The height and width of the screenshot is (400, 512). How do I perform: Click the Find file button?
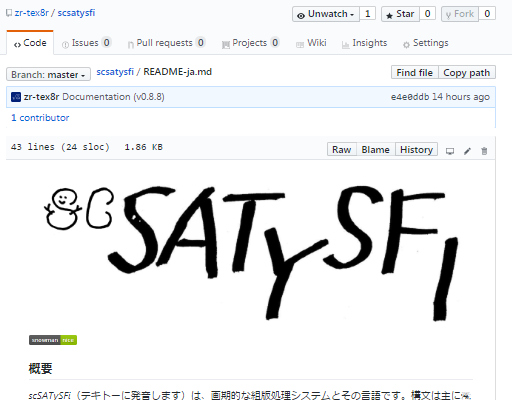point(414,72)
